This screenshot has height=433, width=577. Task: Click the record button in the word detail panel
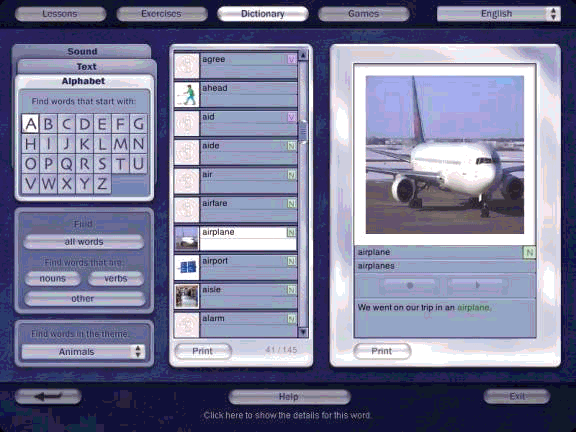410,285
